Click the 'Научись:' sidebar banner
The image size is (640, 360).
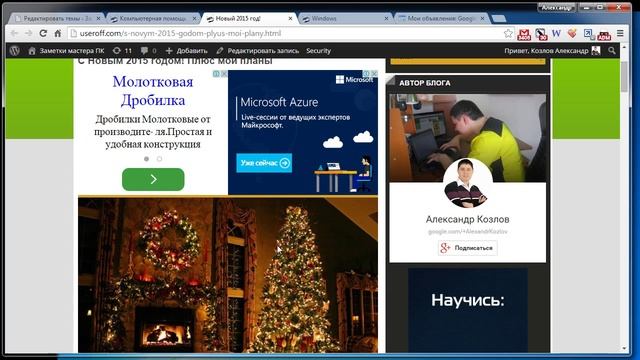click(x=468, y=309)
